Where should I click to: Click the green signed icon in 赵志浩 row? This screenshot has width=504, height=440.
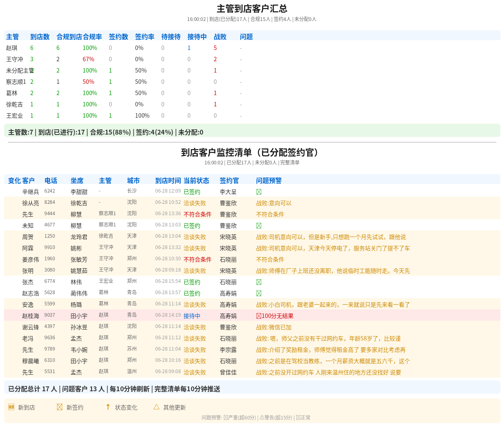pos(259,294)
